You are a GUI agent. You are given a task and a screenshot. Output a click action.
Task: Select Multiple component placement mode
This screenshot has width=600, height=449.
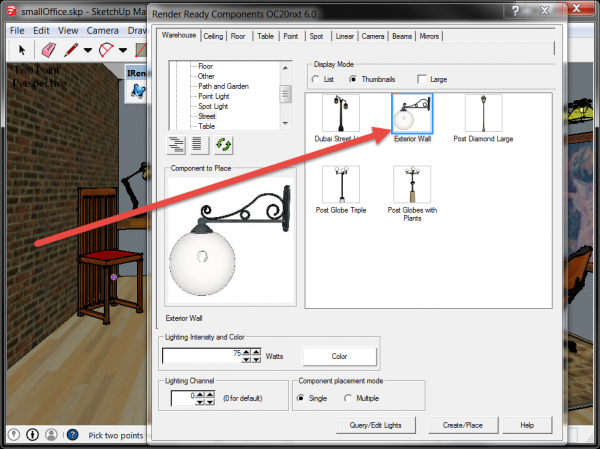click(x=348, y=398)
